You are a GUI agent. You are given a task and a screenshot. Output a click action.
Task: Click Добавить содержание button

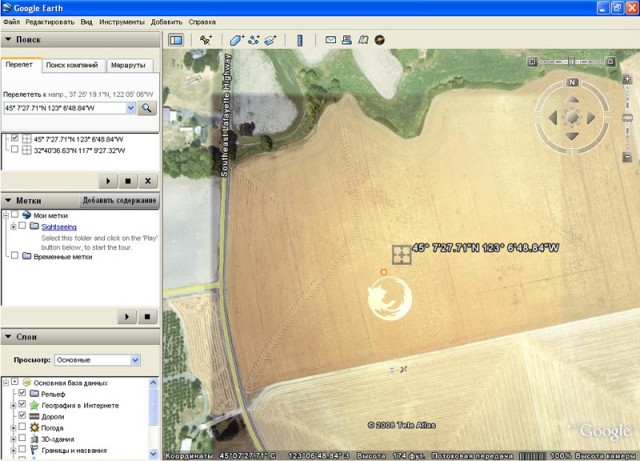point(119,200)
